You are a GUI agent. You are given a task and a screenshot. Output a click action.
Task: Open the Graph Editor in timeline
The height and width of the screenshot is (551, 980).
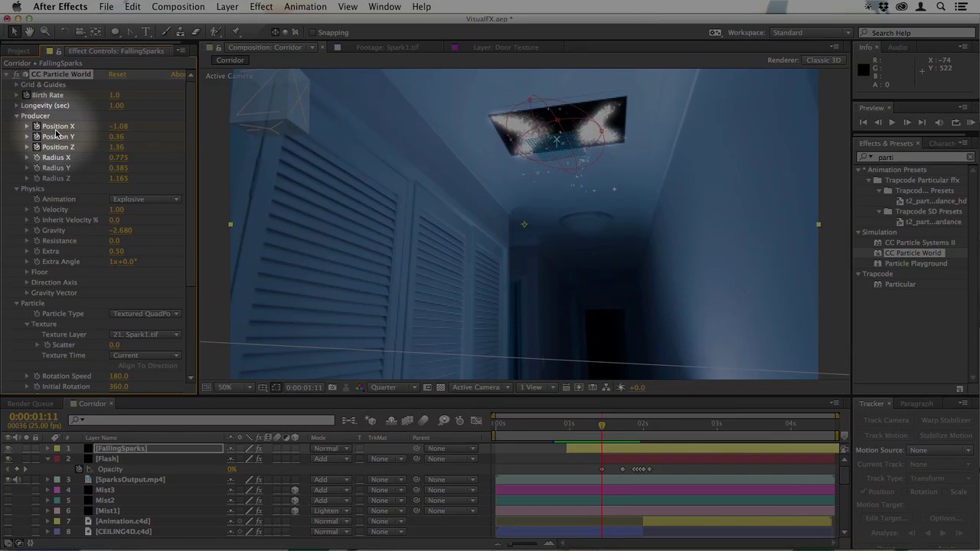[x=476, y=420]
